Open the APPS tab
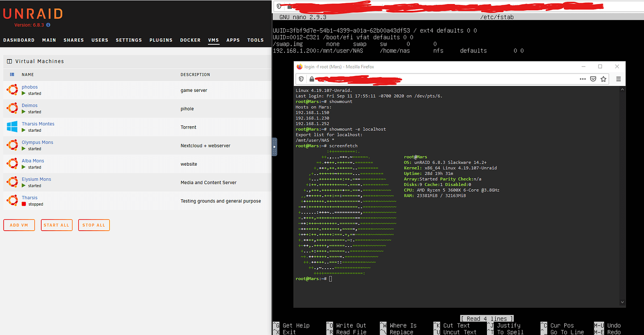Image resolution: width=644 pixels, height=335 pixels. 233,40
